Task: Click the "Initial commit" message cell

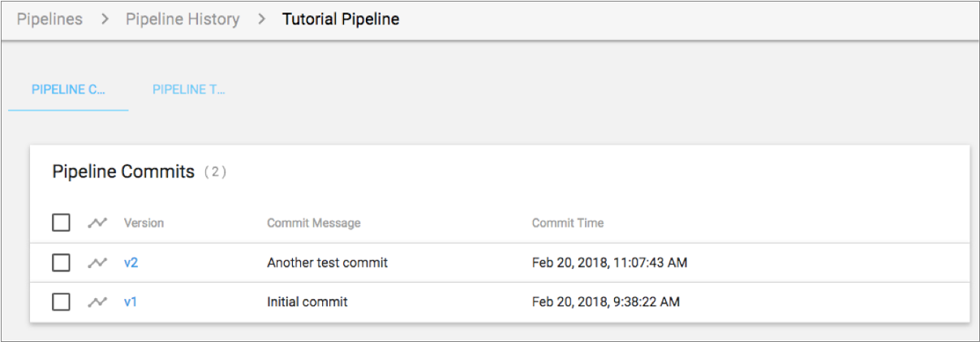Action: pyautogui.click(x=307, y=302)
